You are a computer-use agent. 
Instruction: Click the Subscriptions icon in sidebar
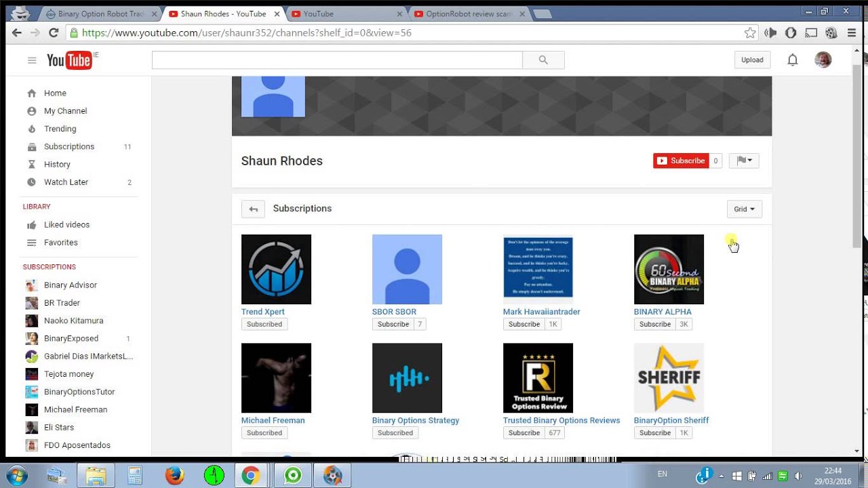pos(31,146)
